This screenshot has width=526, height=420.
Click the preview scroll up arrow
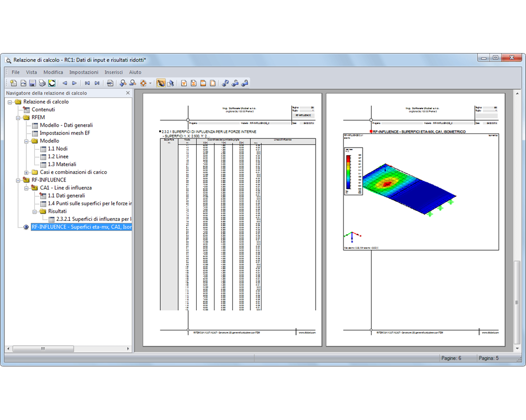coord(517,94)
